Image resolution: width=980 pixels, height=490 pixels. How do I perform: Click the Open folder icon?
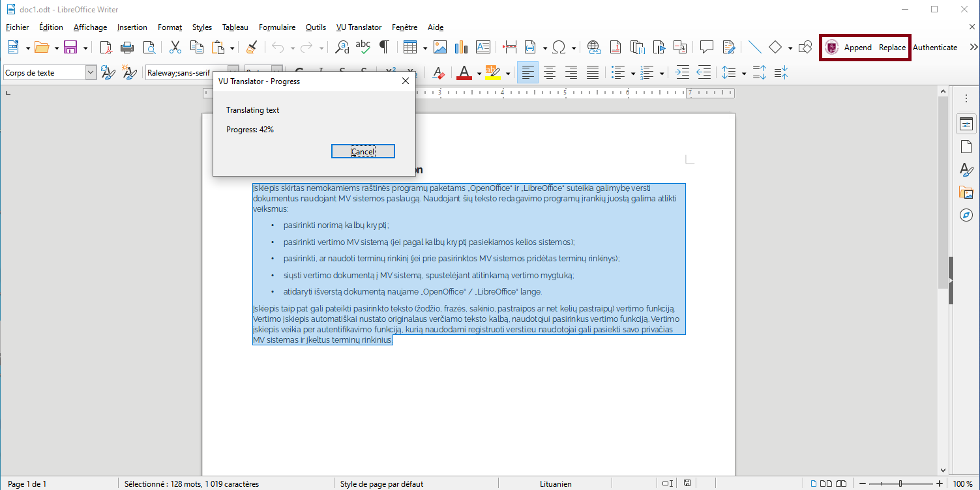42,47
